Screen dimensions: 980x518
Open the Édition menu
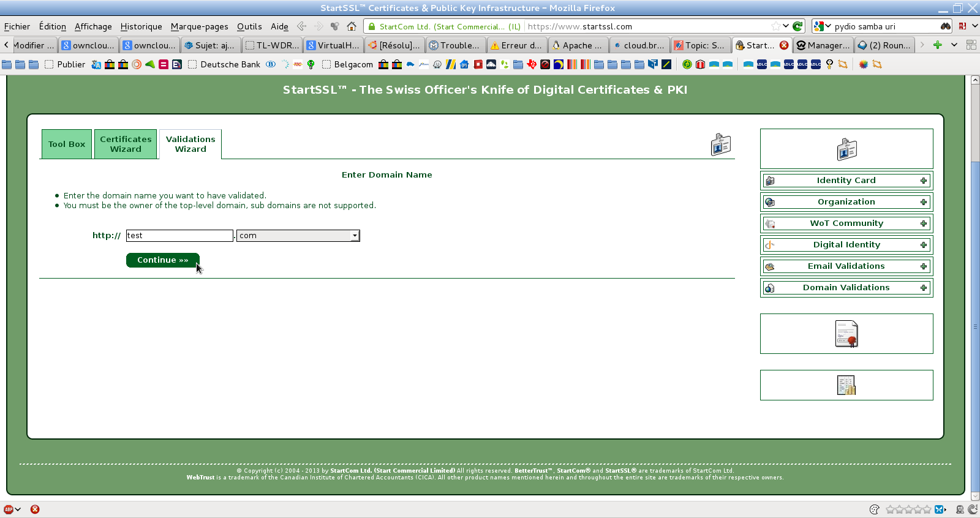(x=52, y=26)
